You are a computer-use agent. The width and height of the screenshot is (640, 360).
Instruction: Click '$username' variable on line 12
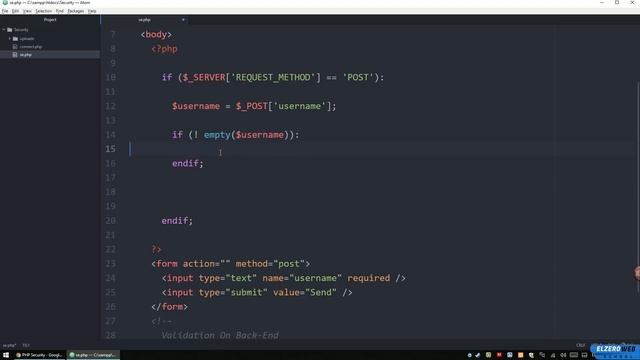point(196,106)
